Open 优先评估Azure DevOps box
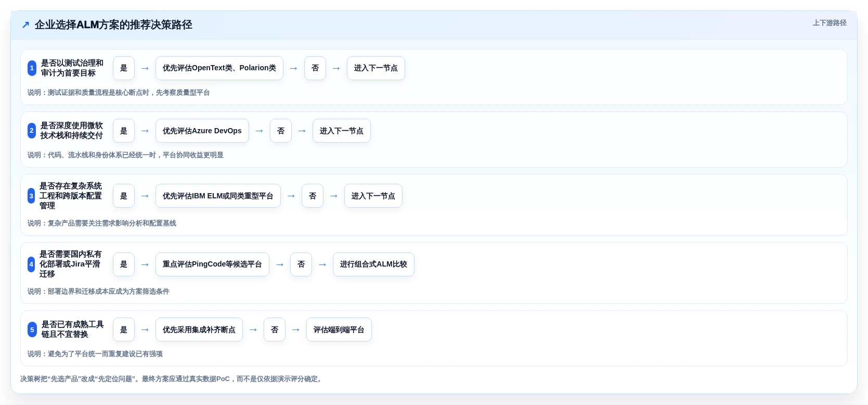The height and width of the screenshot is (405, 868). click(202, 131)
